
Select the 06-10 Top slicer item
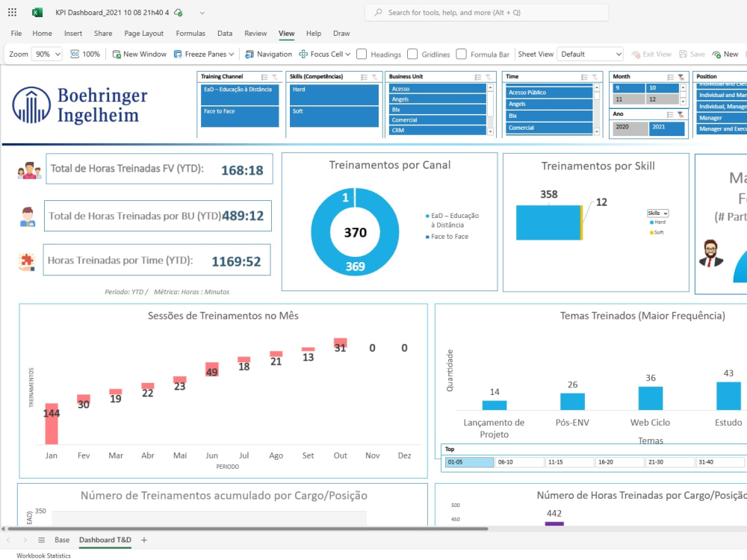point(520,462)
